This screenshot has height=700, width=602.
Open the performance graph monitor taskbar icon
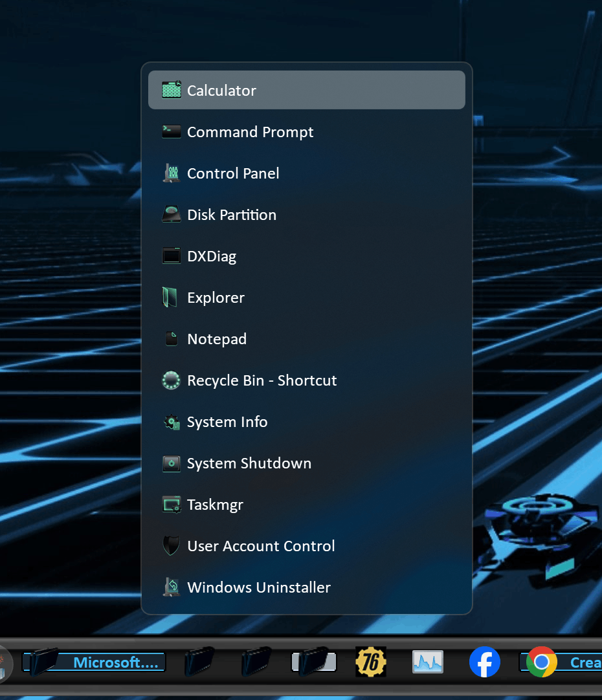click(427, 662)
